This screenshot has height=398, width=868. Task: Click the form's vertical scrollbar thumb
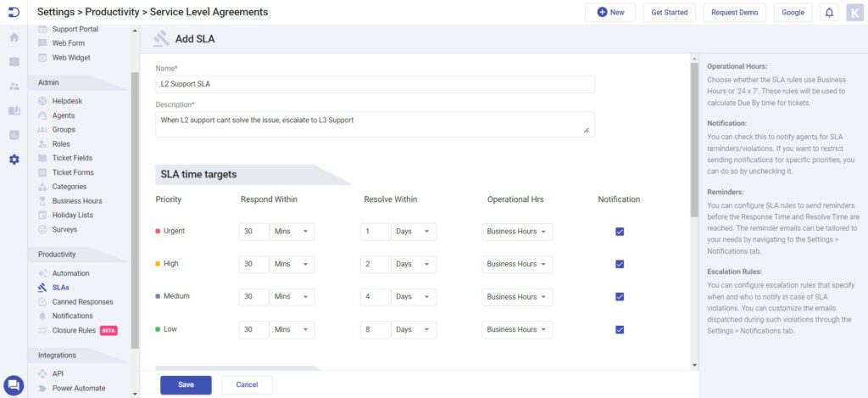click(695, 140)
